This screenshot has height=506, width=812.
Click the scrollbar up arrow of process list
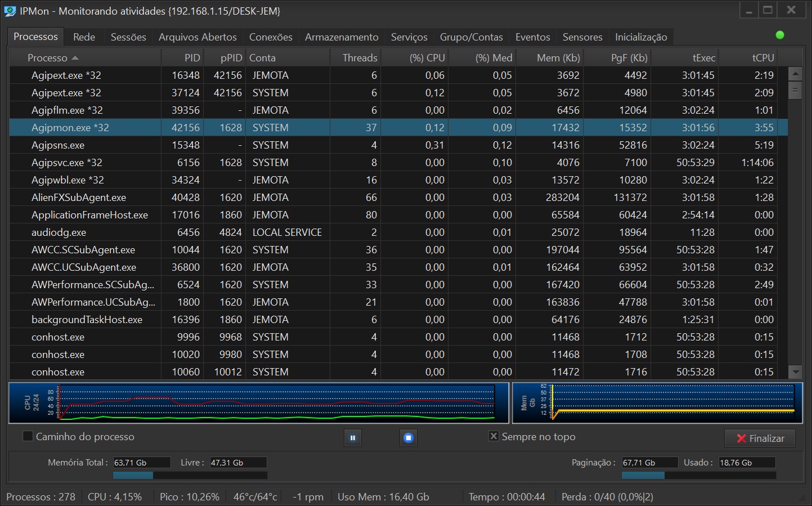795,74
